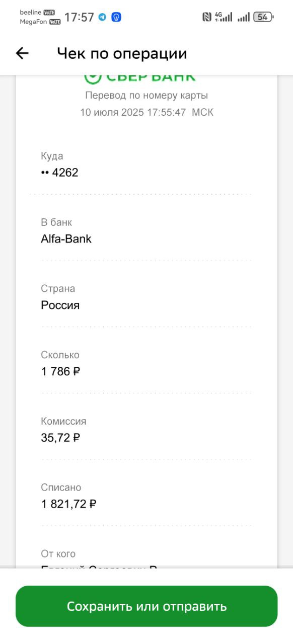Tap the battery level indicator
This screenshot has height=644, width=293.
pos(263,17)
